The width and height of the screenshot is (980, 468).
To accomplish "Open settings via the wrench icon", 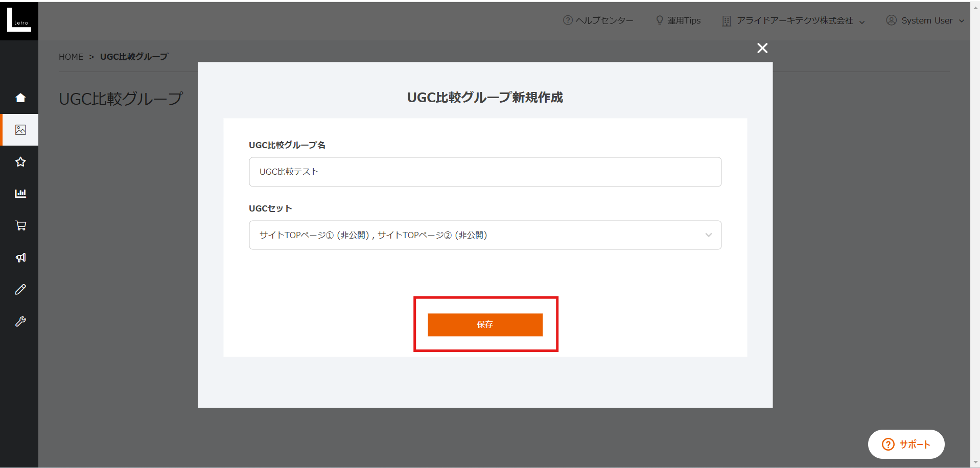I will coord(20,321).
